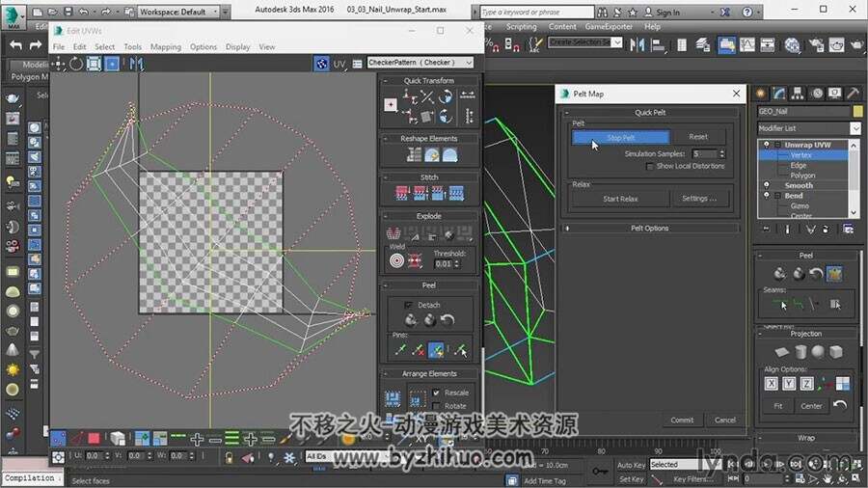Click the Planar projection icon
868x488 pixels.
pyautogui.click(x=781, y=352)
